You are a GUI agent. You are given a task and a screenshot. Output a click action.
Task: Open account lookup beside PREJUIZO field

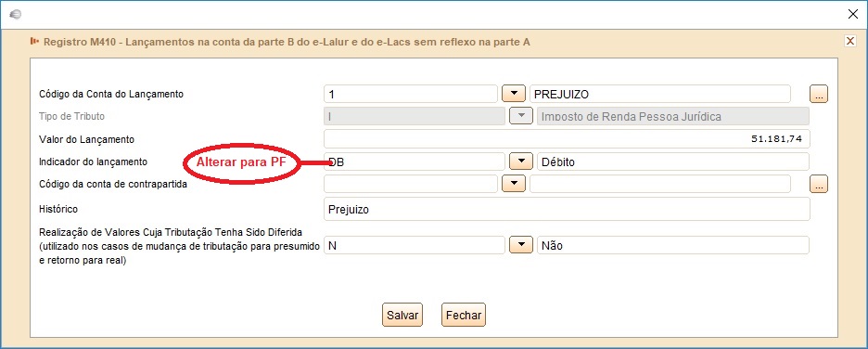click(x=819, y=94)
